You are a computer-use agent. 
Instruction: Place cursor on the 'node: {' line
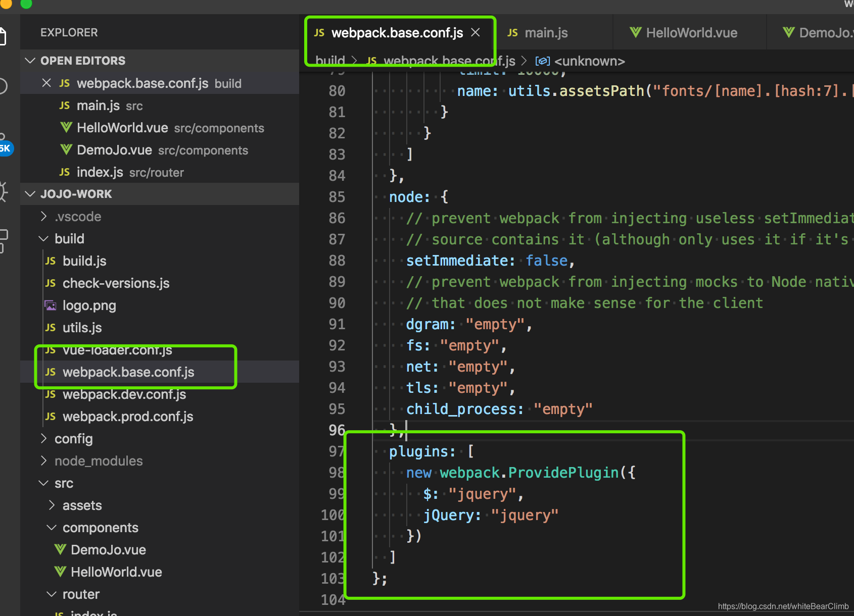(x=418, y=197)
